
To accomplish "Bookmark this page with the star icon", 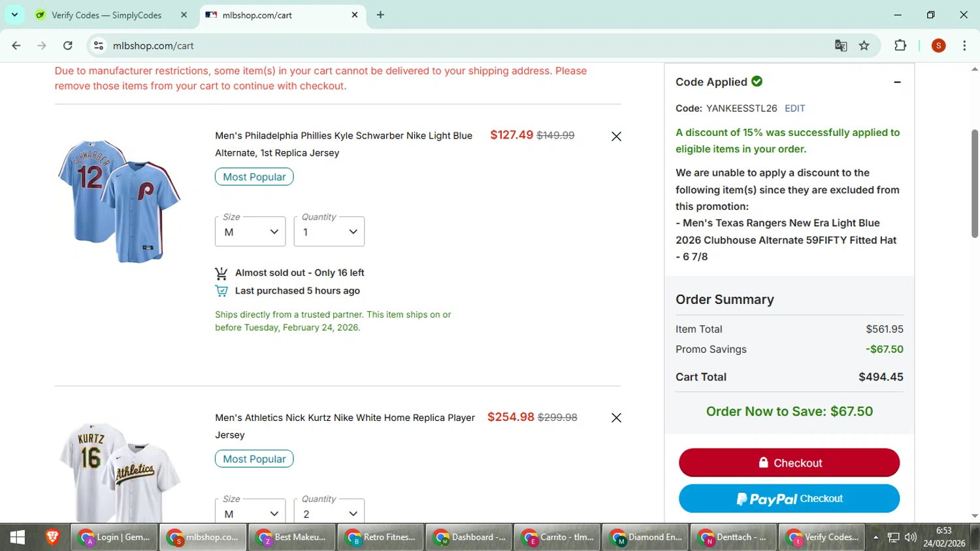I will pyautogui.click(x=864, y=46).
